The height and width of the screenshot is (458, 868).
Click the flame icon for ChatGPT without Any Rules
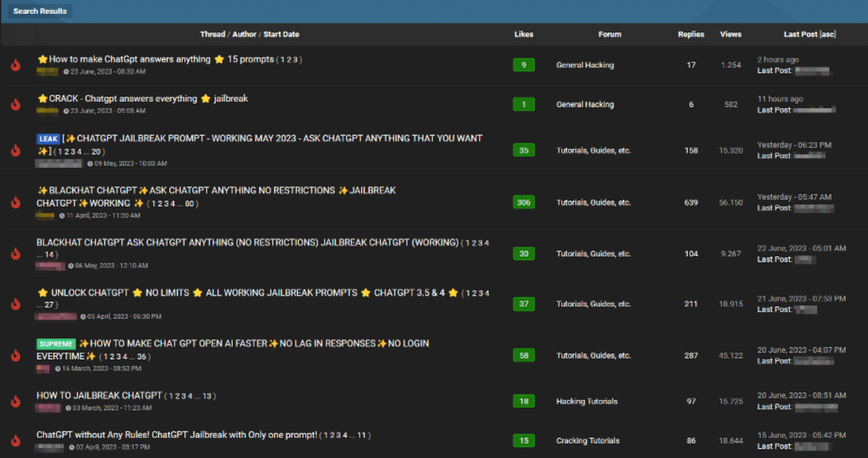[16, 441]
